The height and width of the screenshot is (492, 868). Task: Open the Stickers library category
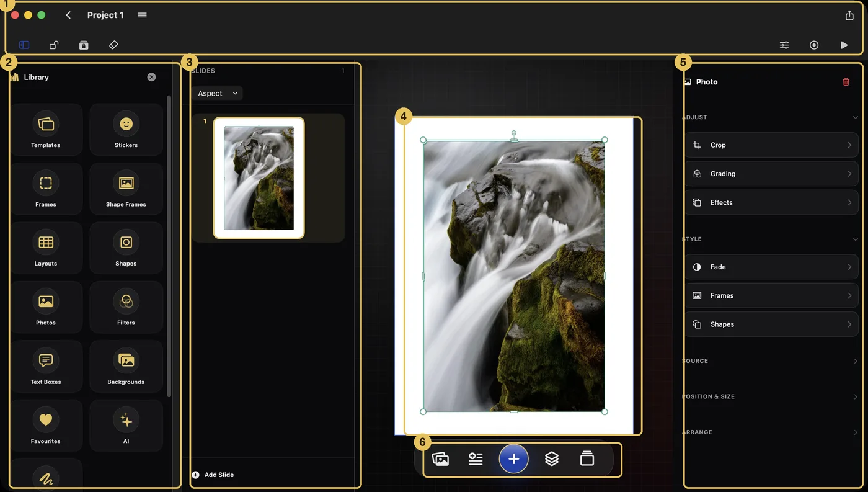(126, 129)
